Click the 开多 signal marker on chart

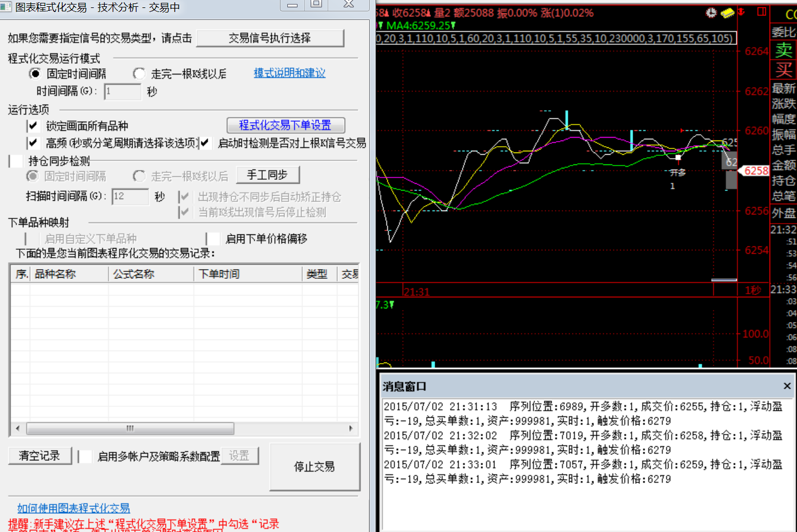[x=678, y=172]
